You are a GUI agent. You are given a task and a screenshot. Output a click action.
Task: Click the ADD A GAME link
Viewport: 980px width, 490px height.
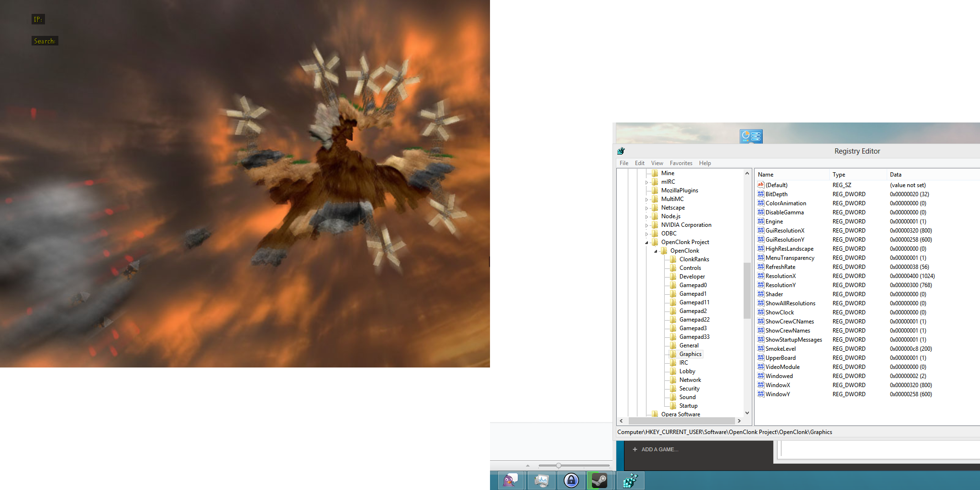coord(659,449)
